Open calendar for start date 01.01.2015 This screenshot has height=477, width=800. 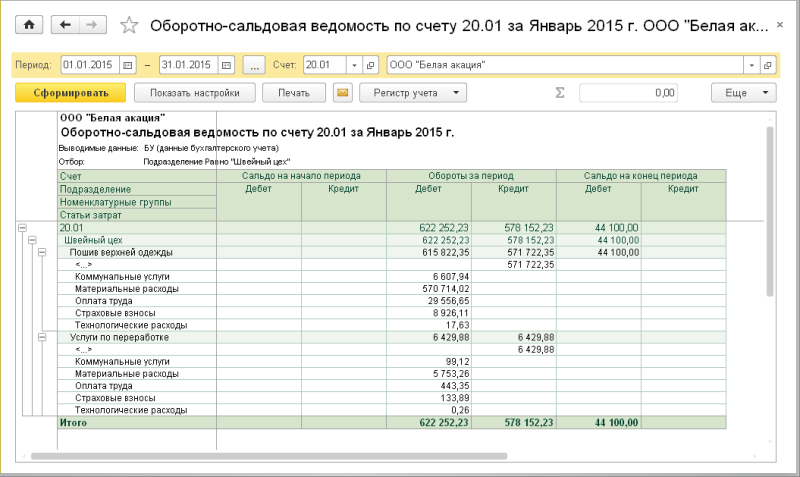[x=128, y=65]
